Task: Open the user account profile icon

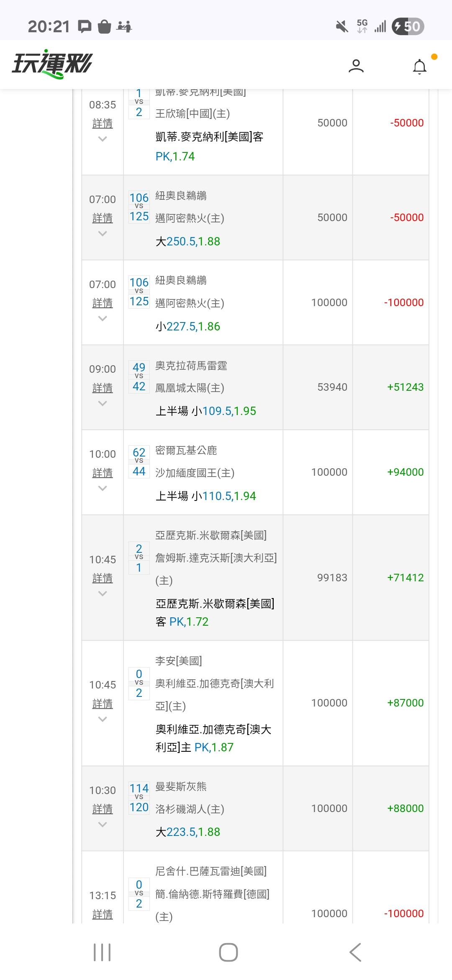Action: coord(356,66)
